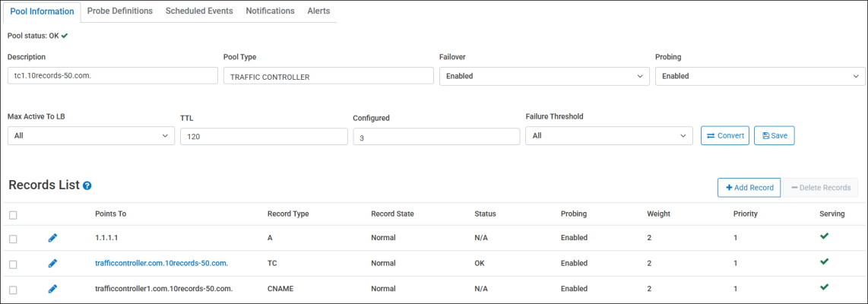Tick the checkbox for record 1.1.1.1
Viewport: 868px width, 304px height.
pos(13,239)
